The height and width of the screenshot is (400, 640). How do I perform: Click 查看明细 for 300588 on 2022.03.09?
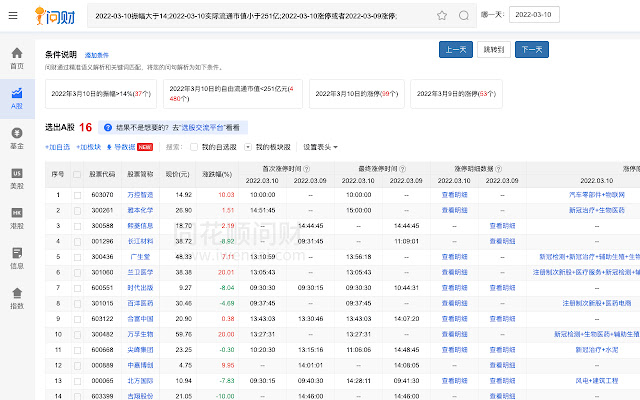[502, 226]
